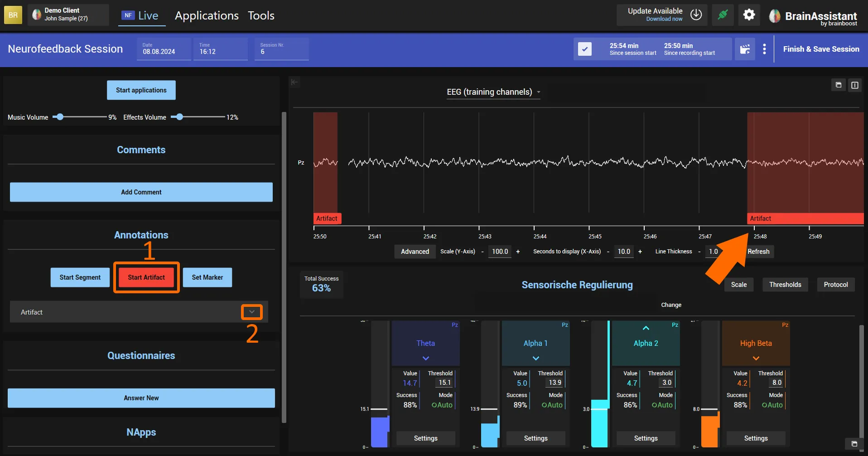Screen dimensions: 868x456
Task: Open settings gear icon in top bar
Action: point(749,15)
